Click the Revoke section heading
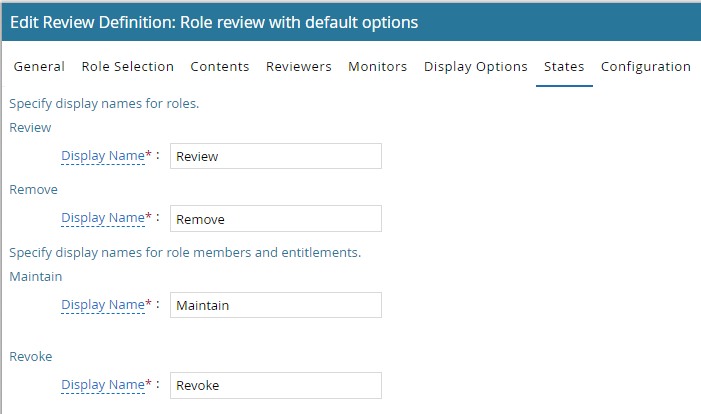701x414 pixels. point(30,356)
